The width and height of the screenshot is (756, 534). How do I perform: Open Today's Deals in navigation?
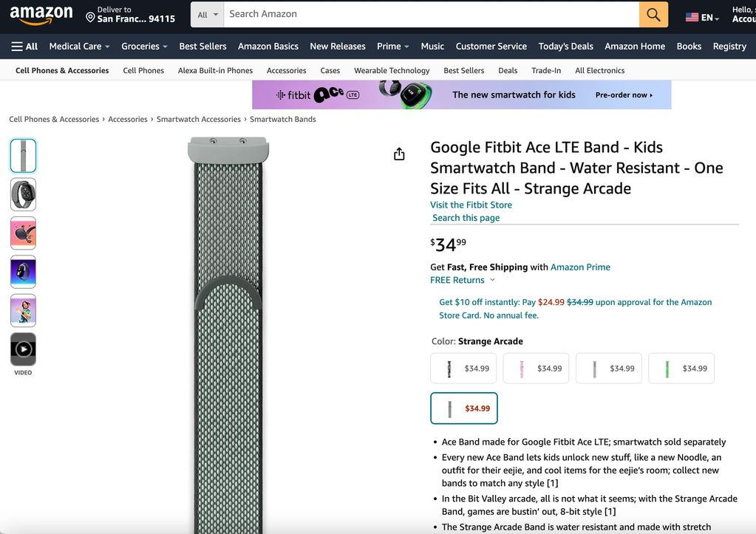pos(565,46)
